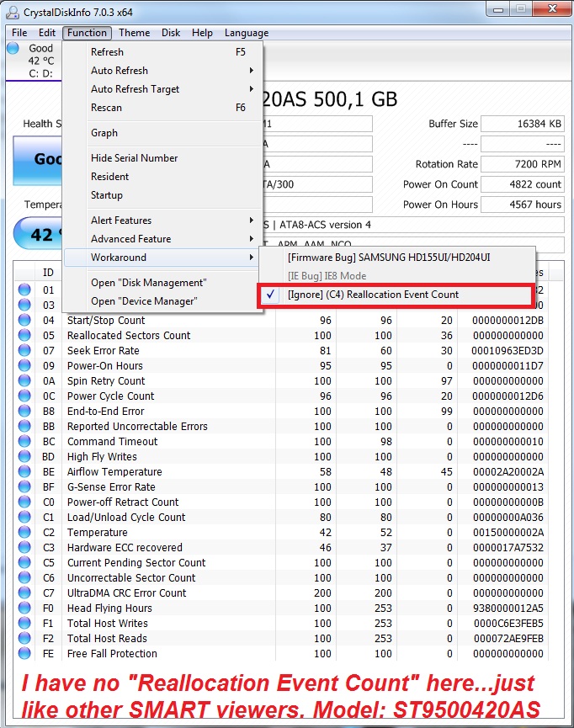This screenshot has width=574, height=728.
Task: Click the 42 °C temperature button
Action: [x=38, y=233]
